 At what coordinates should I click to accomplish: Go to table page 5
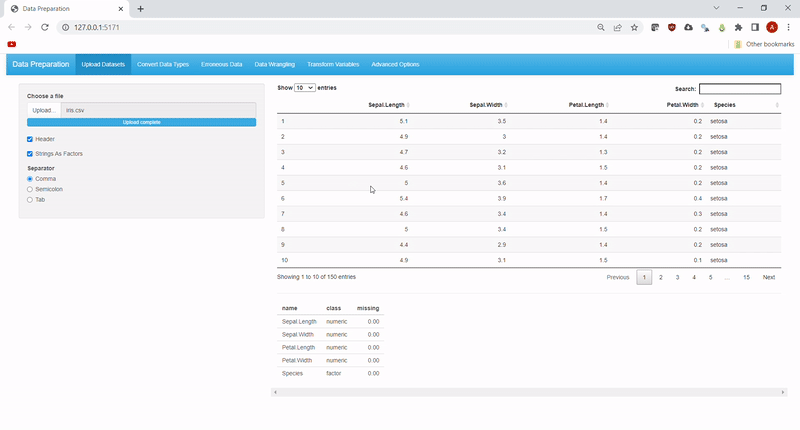710,277
